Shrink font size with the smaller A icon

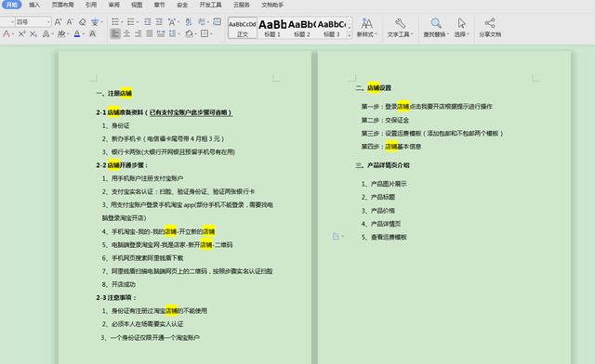[x=70, y=22]
